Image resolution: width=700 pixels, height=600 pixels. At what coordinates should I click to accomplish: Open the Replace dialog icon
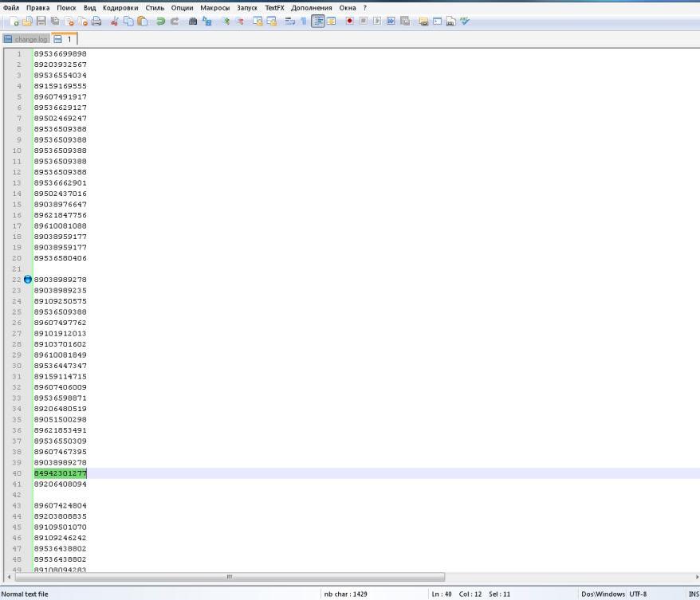pyautogui.click(x=206, y=21)
